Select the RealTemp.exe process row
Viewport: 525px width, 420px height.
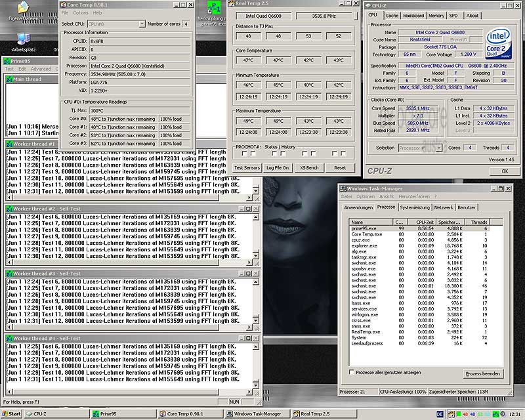(x=419, y=332)
